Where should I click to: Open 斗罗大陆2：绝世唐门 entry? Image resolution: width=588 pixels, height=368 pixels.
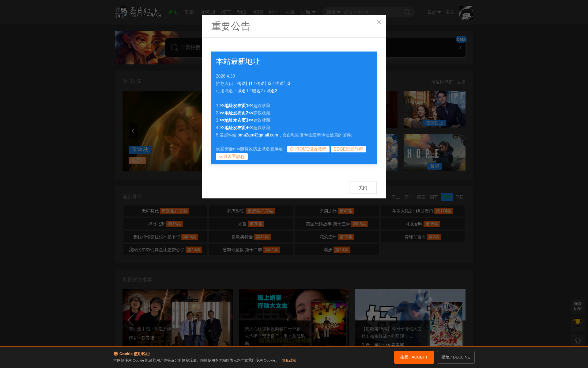tap(423, 211)
